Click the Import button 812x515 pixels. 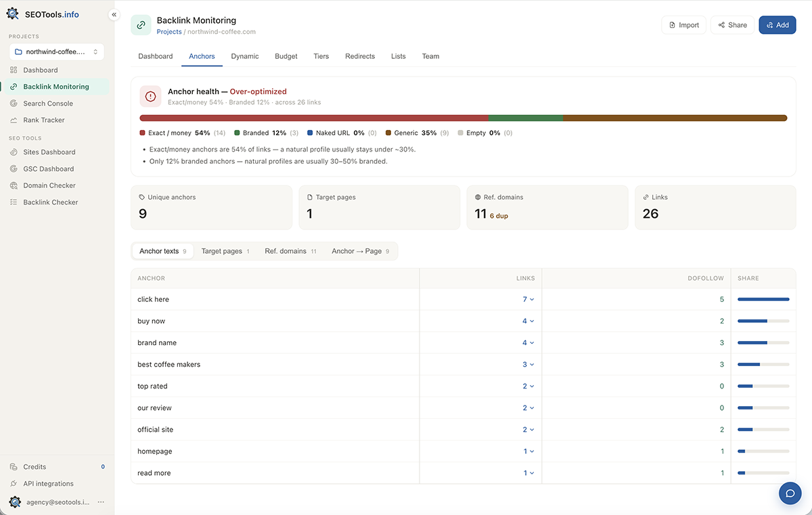point(684,25)
